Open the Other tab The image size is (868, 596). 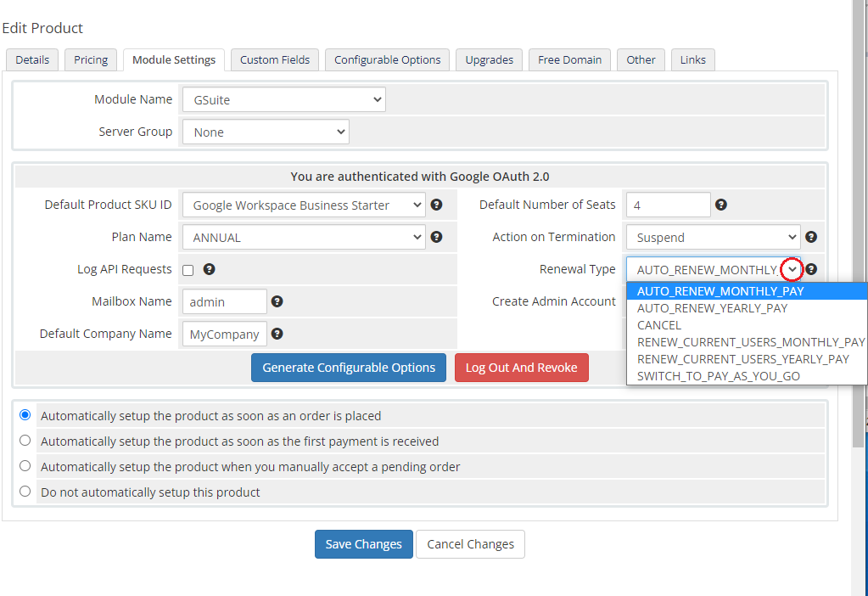point(641,59)
